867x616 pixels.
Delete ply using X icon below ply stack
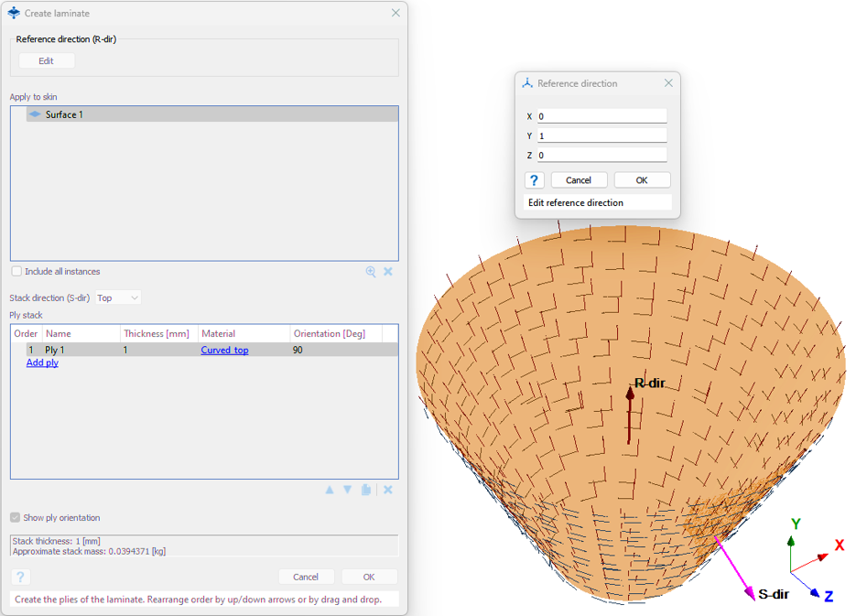tap(388, 490)
